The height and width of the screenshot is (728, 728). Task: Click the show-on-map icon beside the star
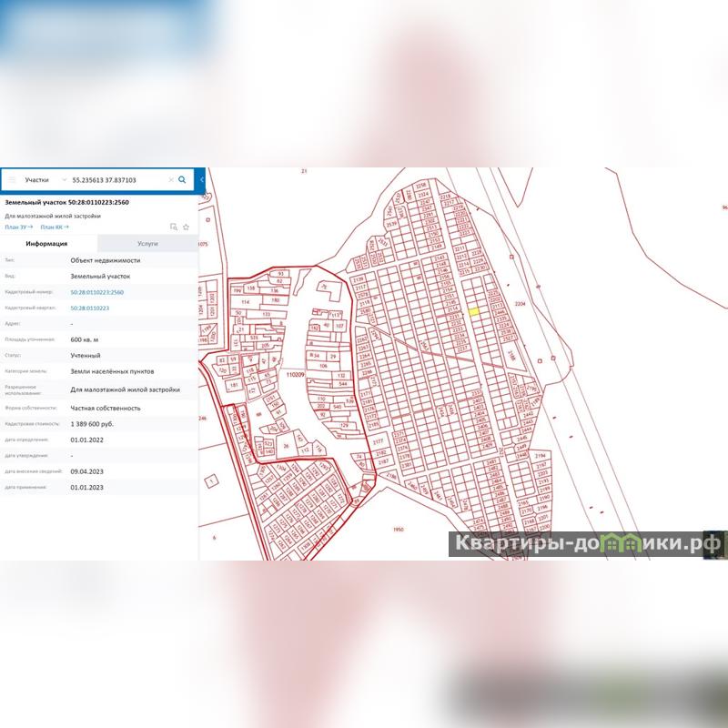coord(173,227)
